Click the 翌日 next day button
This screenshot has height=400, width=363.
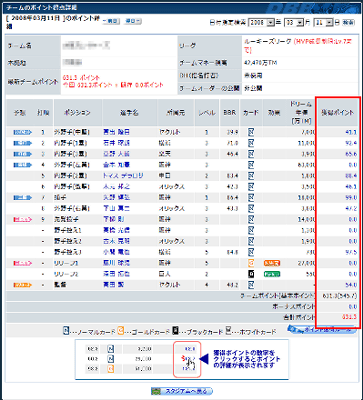(x=133, y=21)
